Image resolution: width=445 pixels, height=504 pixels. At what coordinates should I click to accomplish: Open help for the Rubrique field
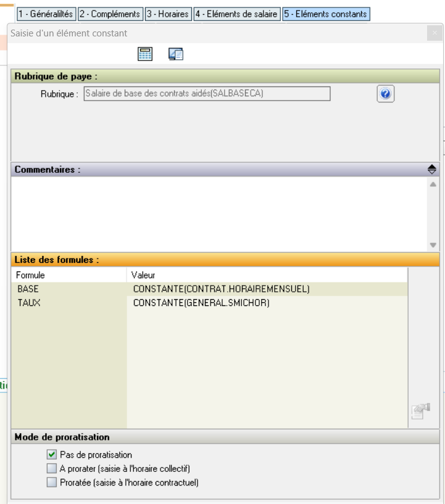(x=385, y=94)
